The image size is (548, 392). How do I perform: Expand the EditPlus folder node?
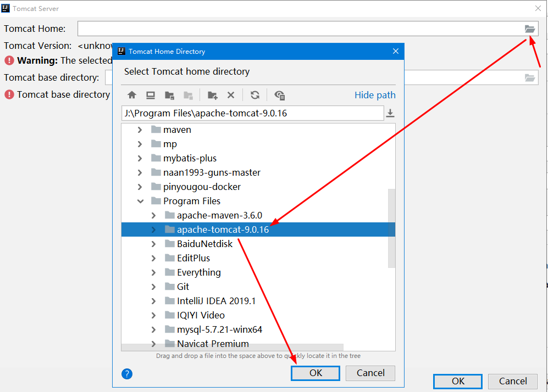(153, 258)
